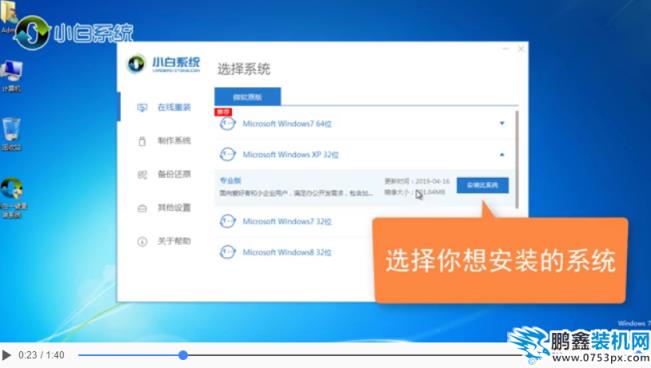Click the 其他设置 sidebar icon
This screenshot has width=651, height=368.
(142, 208)
